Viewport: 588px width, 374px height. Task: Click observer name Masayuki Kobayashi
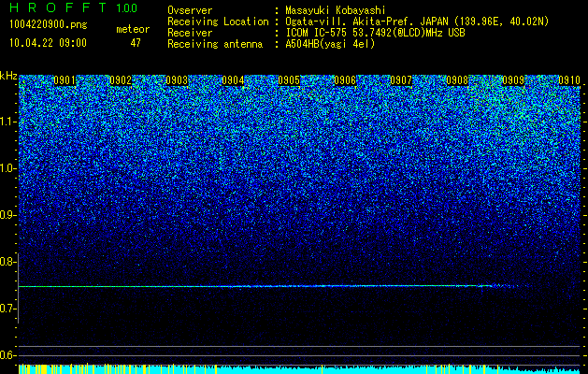pyautogui.click(x=336, y=10)
